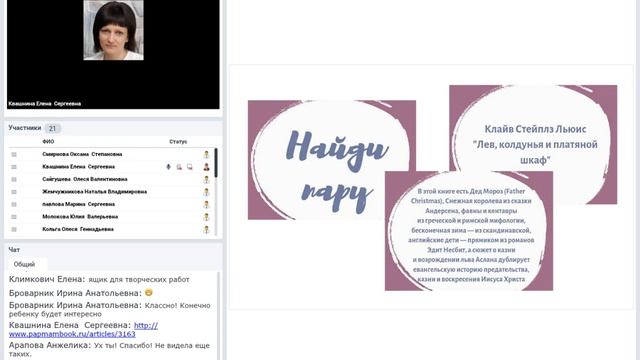Select participant Смирнова Оксана Степановна
640x360 pixels.
coord(82,154)
